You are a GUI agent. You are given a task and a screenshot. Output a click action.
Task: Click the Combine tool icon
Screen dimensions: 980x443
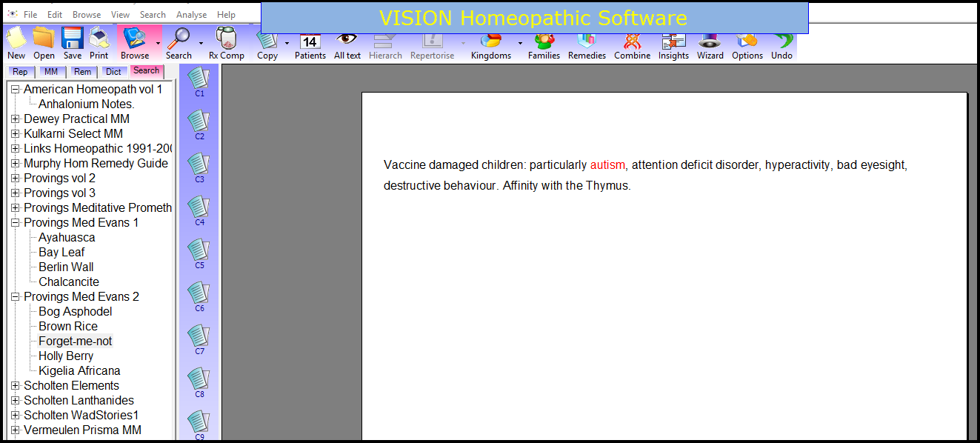[x=632, y=43]
